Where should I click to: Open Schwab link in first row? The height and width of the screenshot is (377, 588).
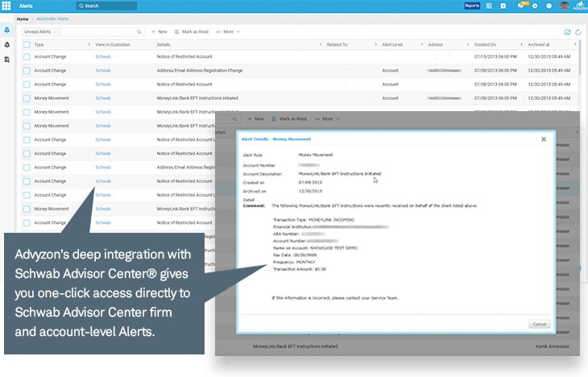pyautogui.click(x=103, y=56)
